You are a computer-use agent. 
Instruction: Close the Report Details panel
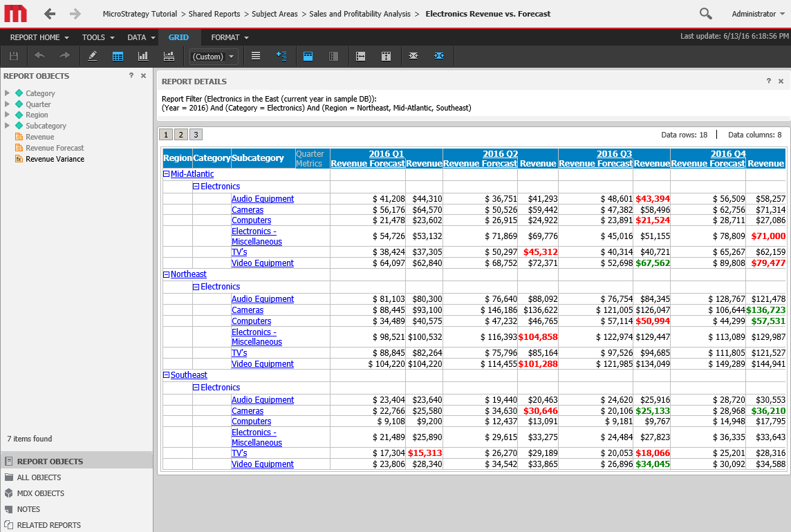pos(781,81)
